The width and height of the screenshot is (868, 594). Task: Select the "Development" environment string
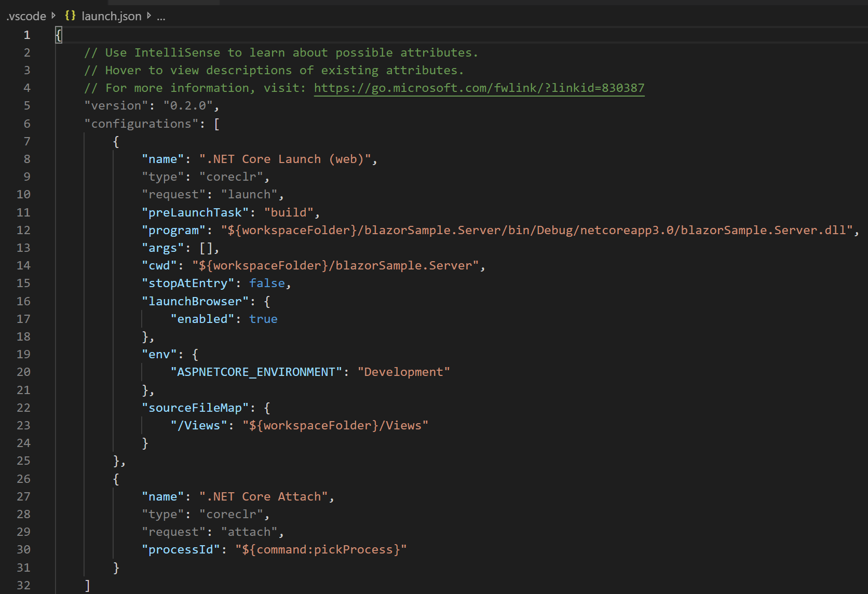click(404, 372)
